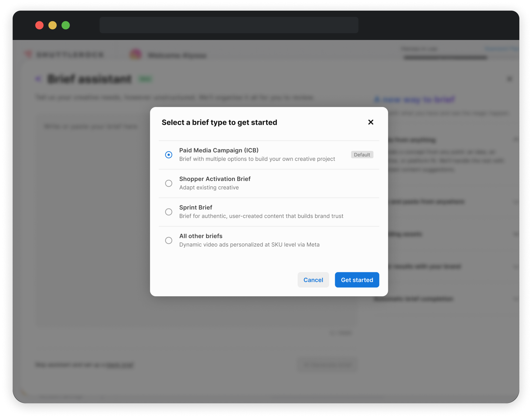Screen dimensions: 532x418
Task: Choose the Shopper Activation Brief radio button
Action: (x=169, y=183)
